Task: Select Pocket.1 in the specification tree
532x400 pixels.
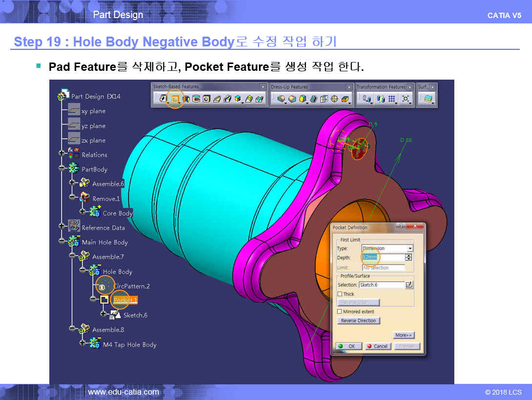Action: pyautogui.click(x=125, y=300)
